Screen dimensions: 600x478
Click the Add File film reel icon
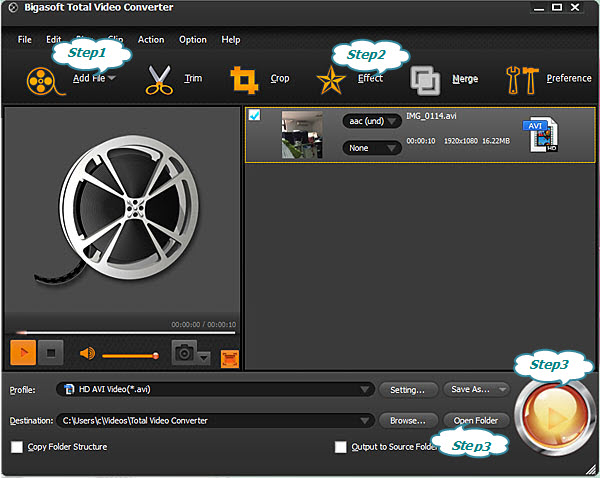click(45, 81)
